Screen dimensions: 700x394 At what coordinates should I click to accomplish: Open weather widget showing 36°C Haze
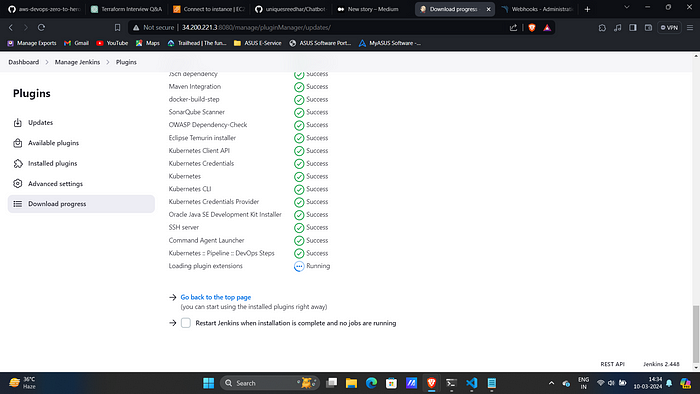point(22,383)
